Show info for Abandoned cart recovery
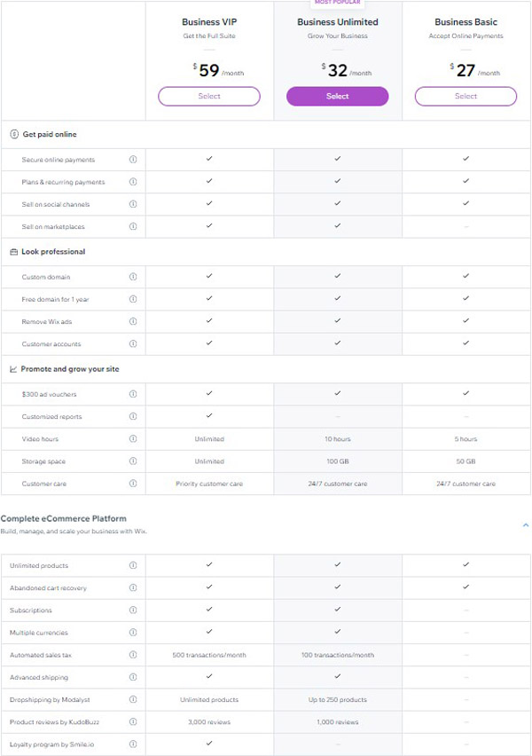The image size is (532, 756). tap(133, 588)
